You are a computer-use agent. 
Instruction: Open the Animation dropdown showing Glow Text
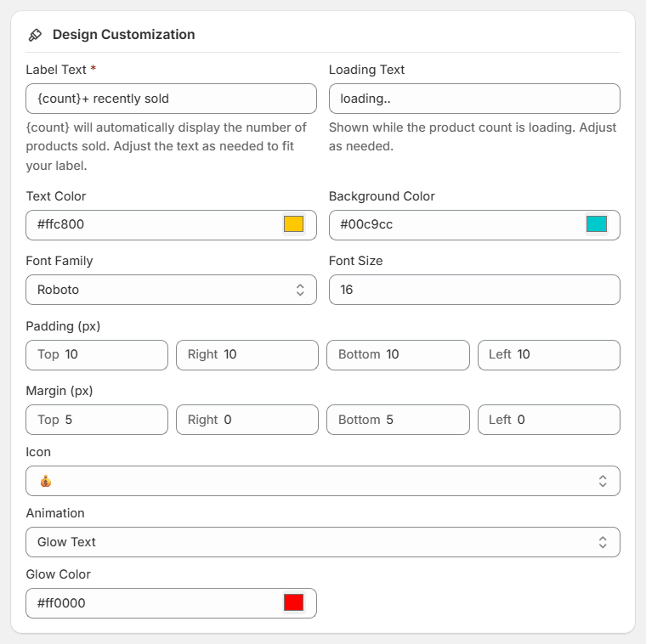click(x=323, y=542)
